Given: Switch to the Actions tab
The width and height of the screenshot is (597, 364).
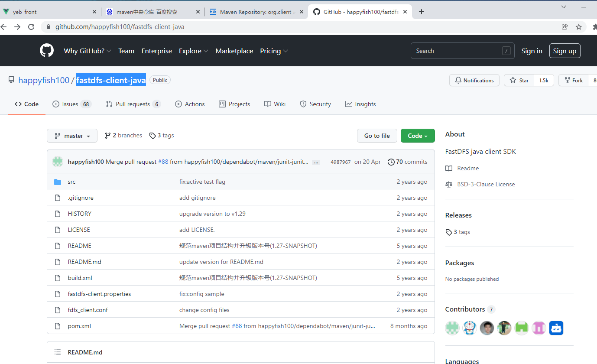Looking at the screenshot, I should tap(190, 104).
